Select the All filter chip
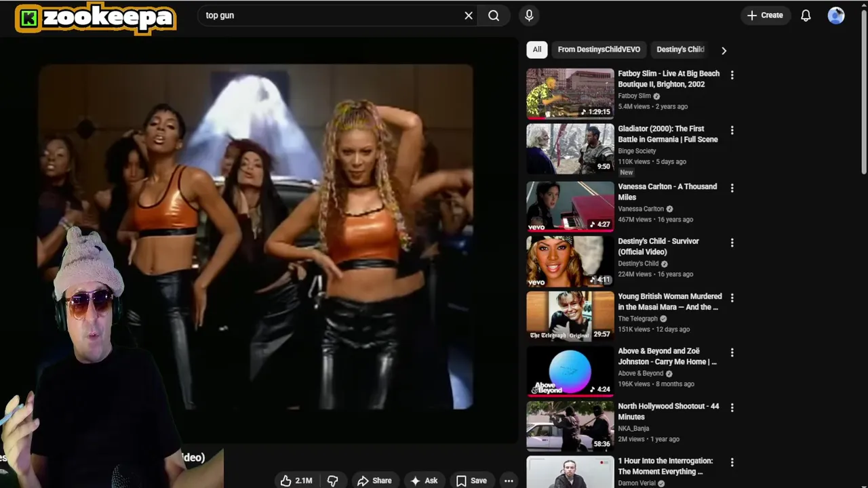This screenshot has height=488, width=868. (x=537, y=49)
